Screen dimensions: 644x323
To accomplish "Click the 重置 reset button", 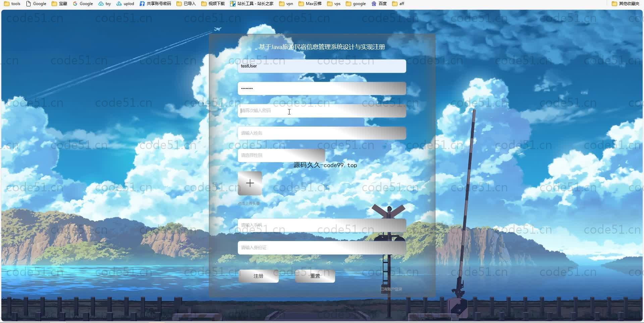I will (315, 276).
